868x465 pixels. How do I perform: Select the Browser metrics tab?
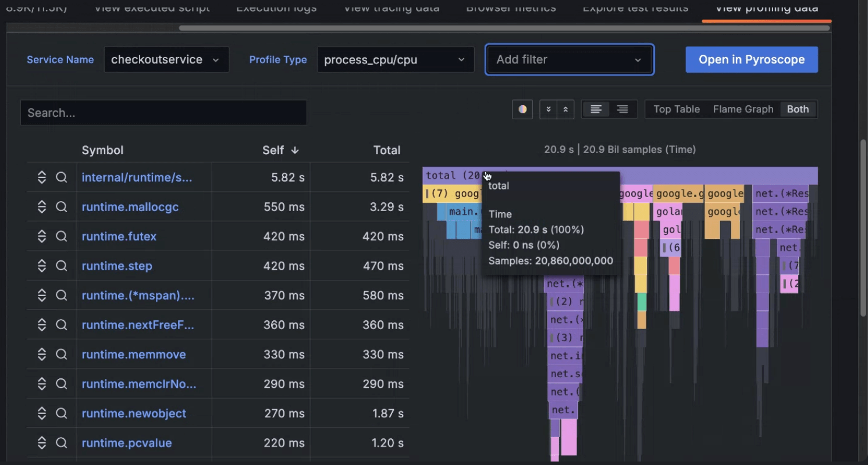coord(511,8)
